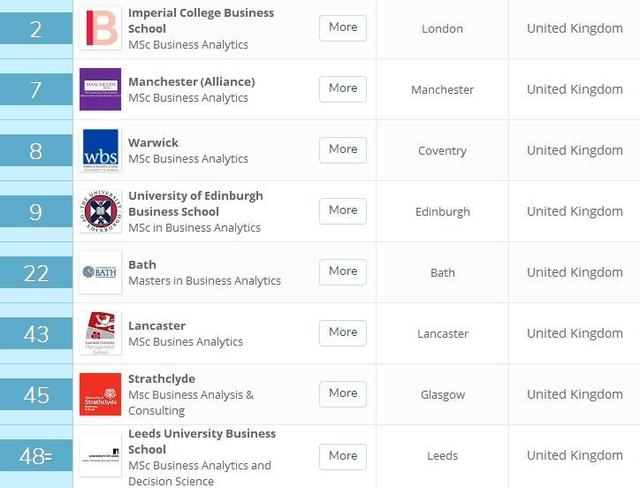
Task: Open More for Strathclyde
Action: pyautogui.click(x=342, y=394)
